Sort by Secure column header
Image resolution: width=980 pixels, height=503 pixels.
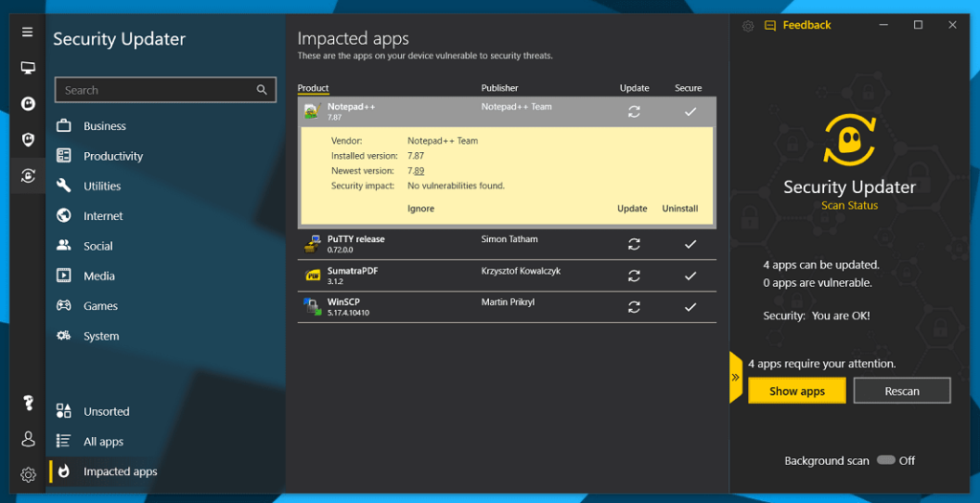pos(688,88)
